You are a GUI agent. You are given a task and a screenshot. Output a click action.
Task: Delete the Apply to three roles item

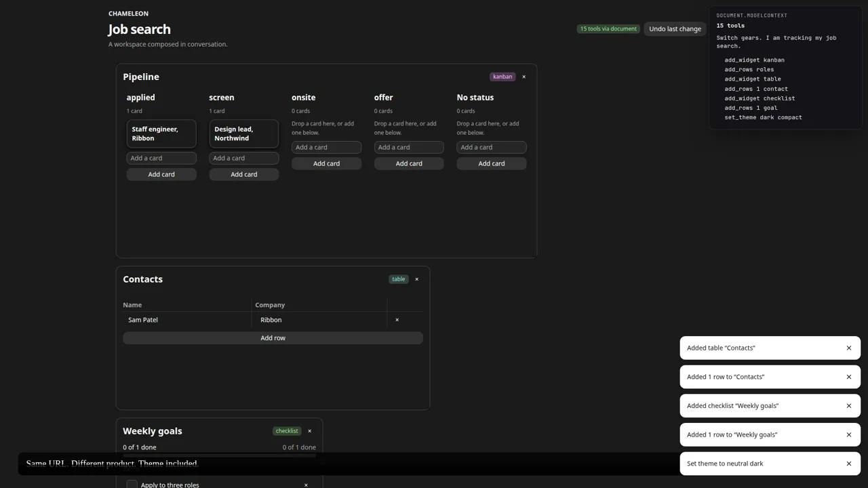click(306, 485)
